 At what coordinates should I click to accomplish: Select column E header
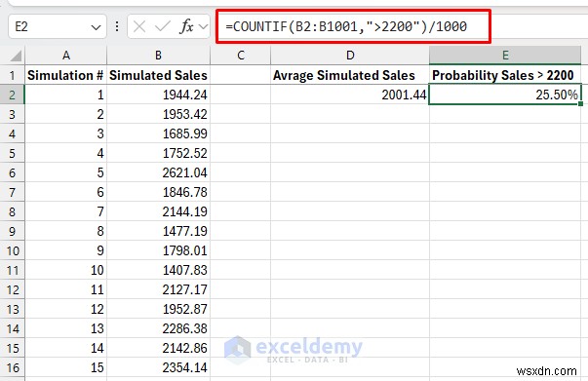click(505, 56)
